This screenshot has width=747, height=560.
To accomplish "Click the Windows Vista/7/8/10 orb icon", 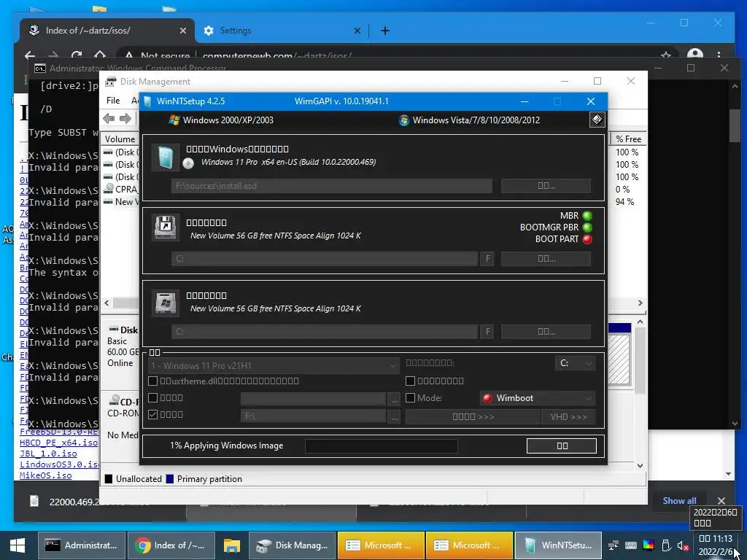I will [403, 120].
